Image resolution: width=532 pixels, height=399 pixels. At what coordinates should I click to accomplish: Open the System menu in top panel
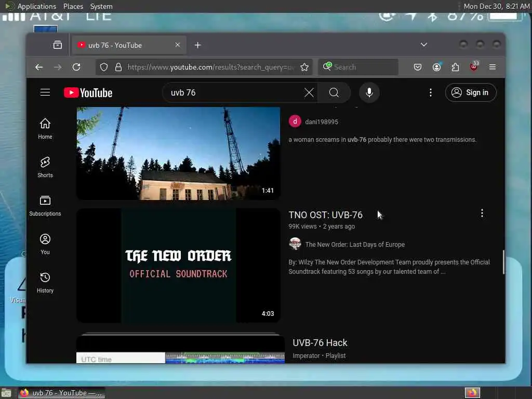point(101,6)
